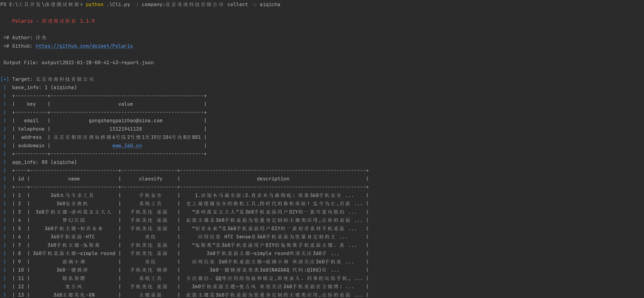644x298 pixels.
Task: Click description starting '专注微信、QQ等应用'
Action: [274, 278]
